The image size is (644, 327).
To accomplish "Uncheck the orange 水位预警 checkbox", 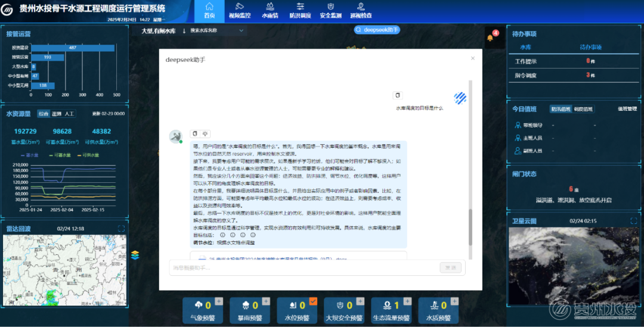I will tap(313, 301).
